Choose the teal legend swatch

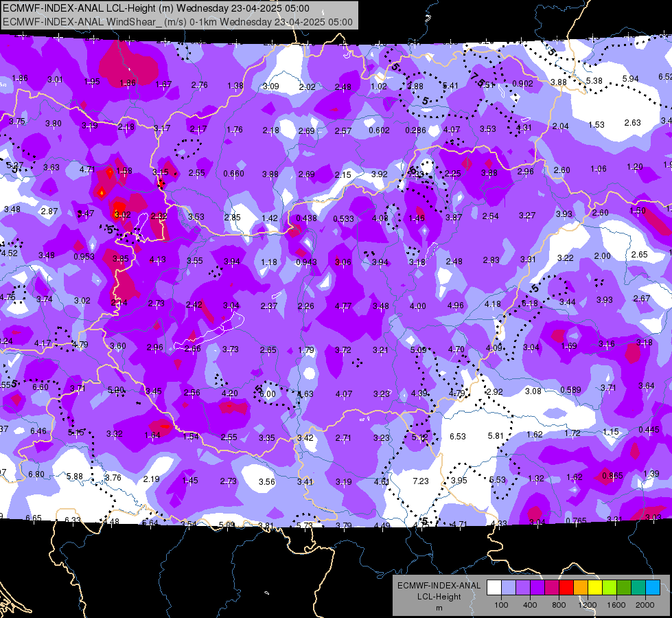638,587
